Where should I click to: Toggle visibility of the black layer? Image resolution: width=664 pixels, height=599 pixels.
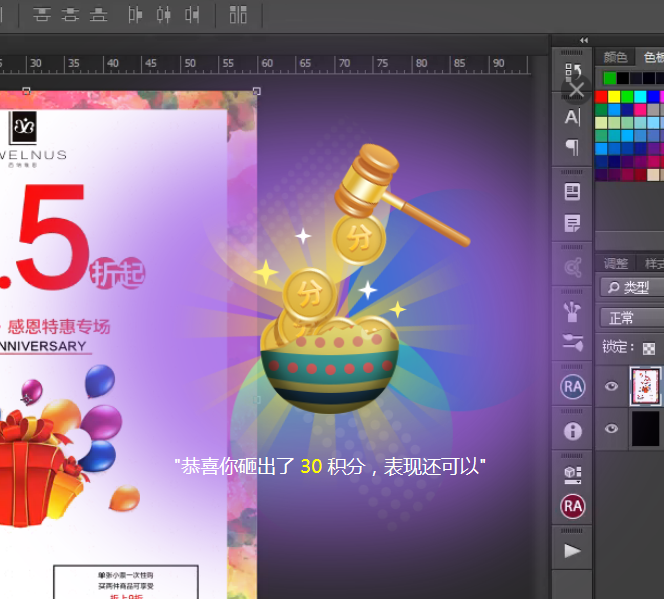[612, 429]
